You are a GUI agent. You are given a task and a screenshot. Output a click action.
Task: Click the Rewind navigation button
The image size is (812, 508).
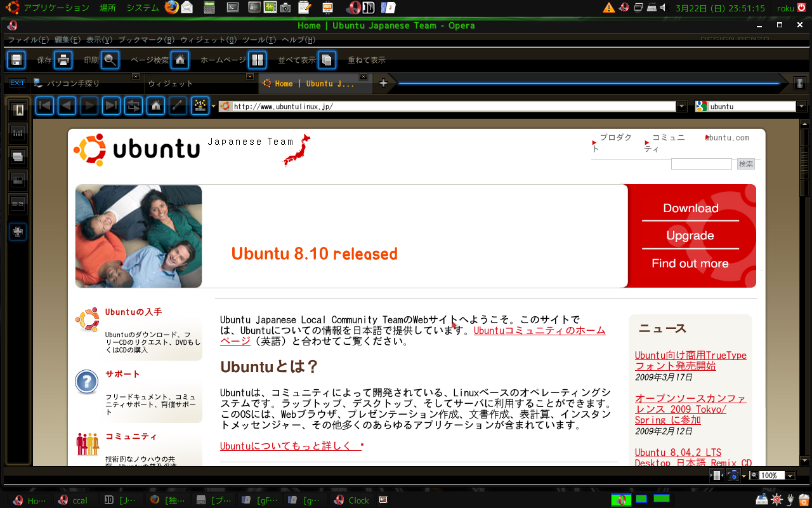coord(44,105)
